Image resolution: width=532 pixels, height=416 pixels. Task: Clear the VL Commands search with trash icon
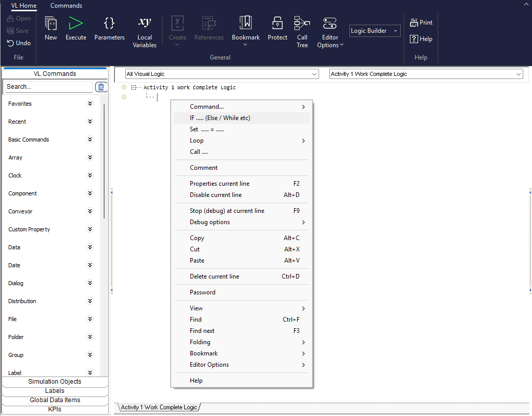[x=101, y=87]
